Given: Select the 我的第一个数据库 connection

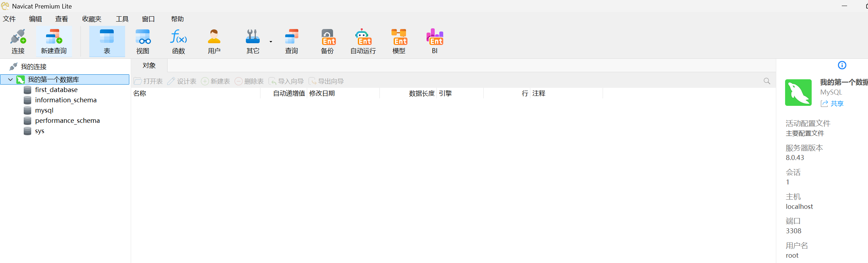Looking at the screenshot, I should click(65, 80).
